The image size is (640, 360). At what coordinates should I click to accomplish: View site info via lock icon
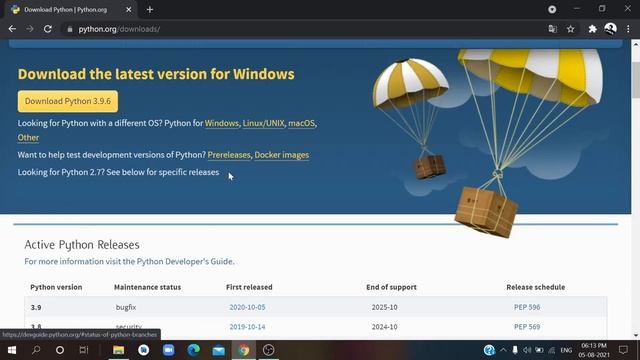click(70, 29)
